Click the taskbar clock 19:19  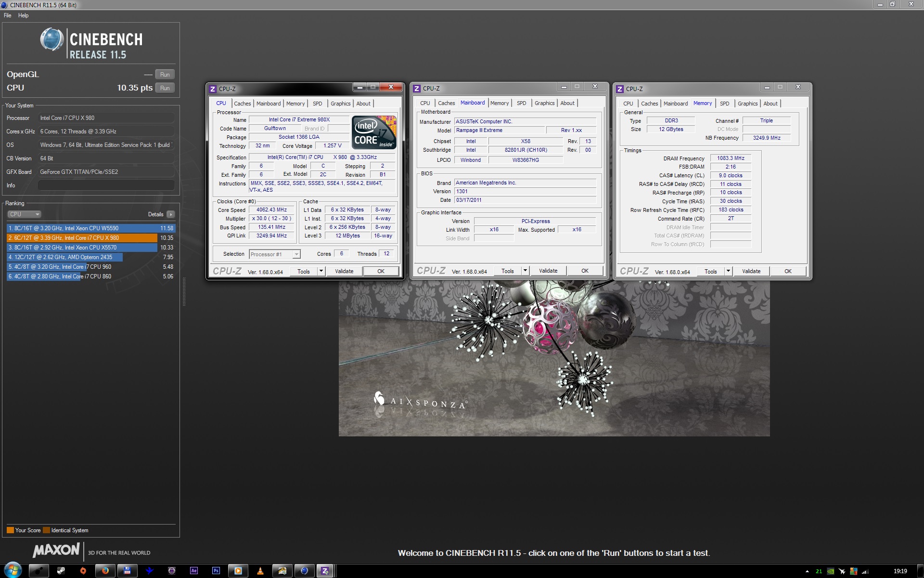900,571
